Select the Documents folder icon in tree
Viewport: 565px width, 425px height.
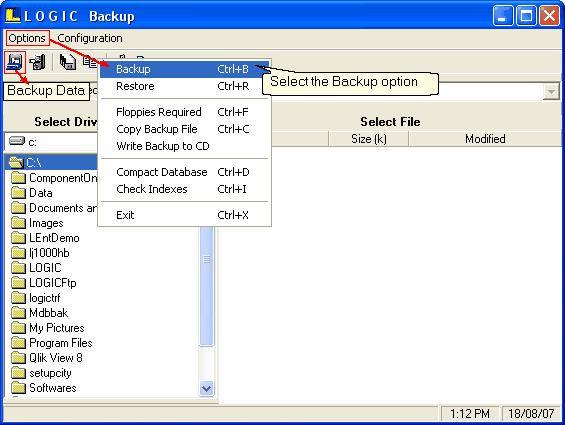point(18,208)
